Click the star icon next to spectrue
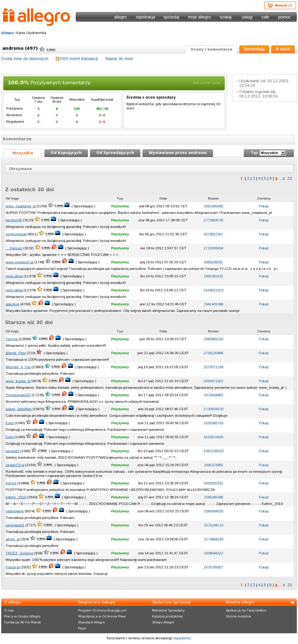 [x=34, y=303]
